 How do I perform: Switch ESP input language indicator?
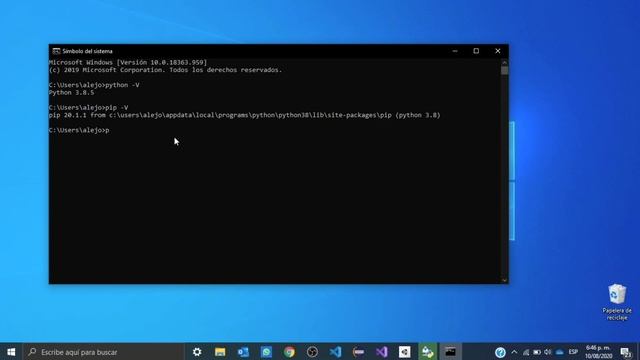click(573, 352)
